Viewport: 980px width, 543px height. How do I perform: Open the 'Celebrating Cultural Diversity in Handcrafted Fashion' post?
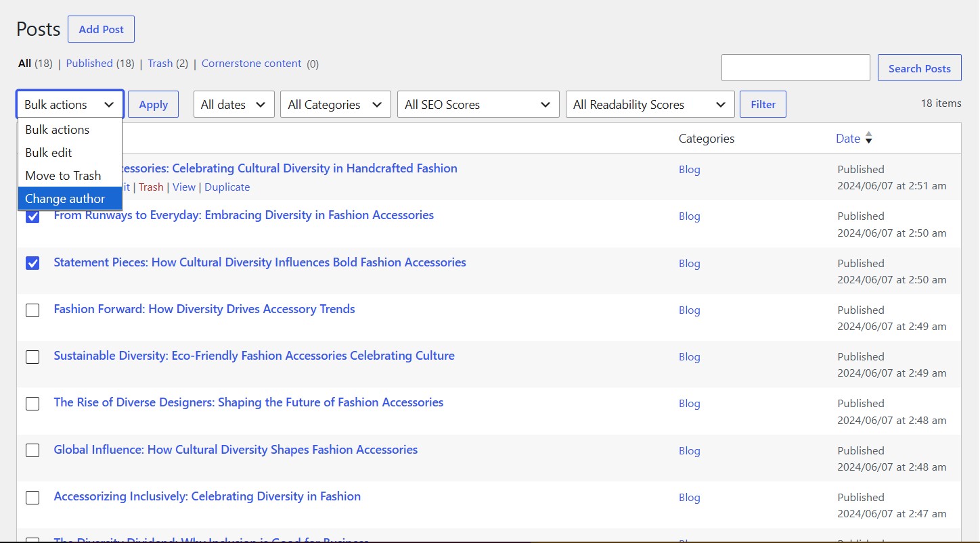[x=290, y=168]
